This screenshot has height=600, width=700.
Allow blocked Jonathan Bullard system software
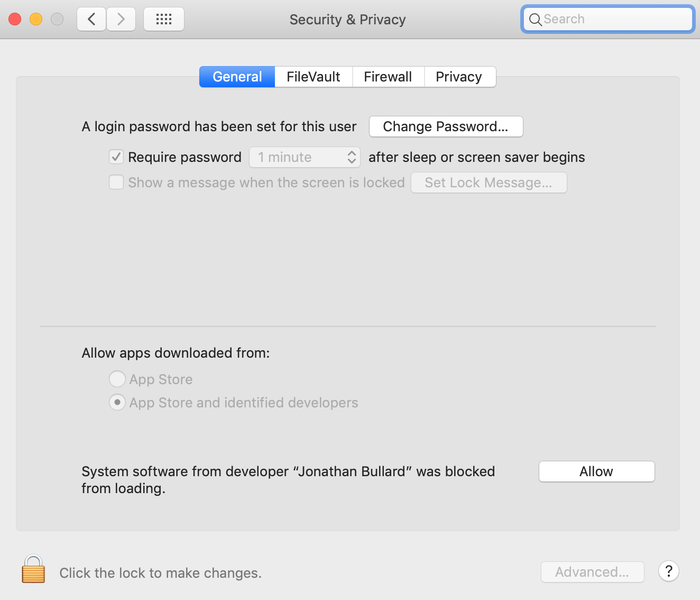596,471
